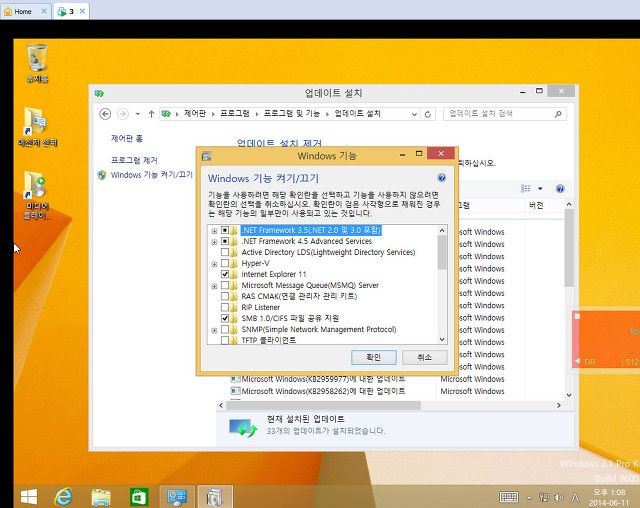Image resolution: width=640 pixels, height=508 pixels.
Task: Open the 프로그램 제거 link
Action: click(x=134, y=160)
